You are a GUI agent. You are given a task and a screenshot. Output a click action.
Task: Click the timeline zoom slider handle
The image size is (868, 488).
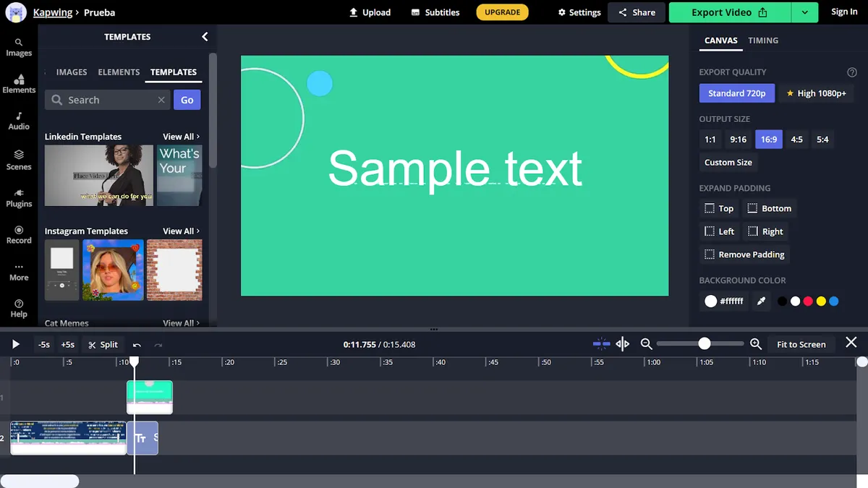pyautogui.click(x=705, y=344)
